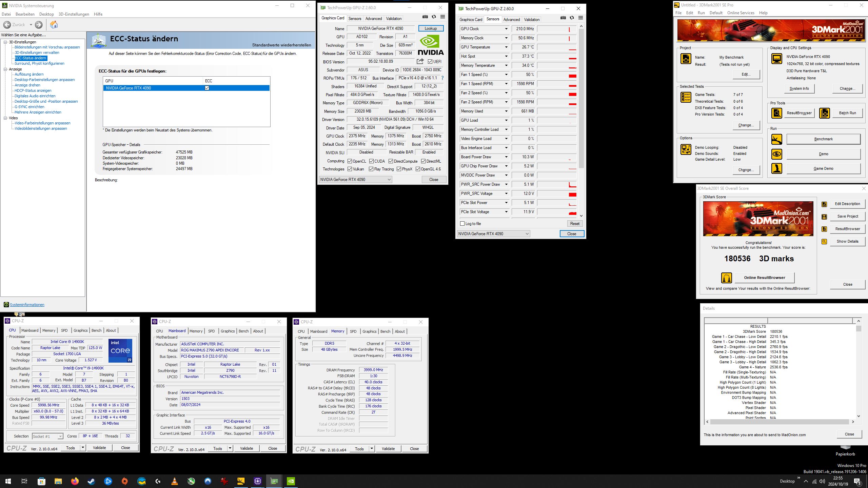Open the Board Power Draw sensor dropdown
Image resolution: width=868 pixels, height=488 pixels.
506,157
